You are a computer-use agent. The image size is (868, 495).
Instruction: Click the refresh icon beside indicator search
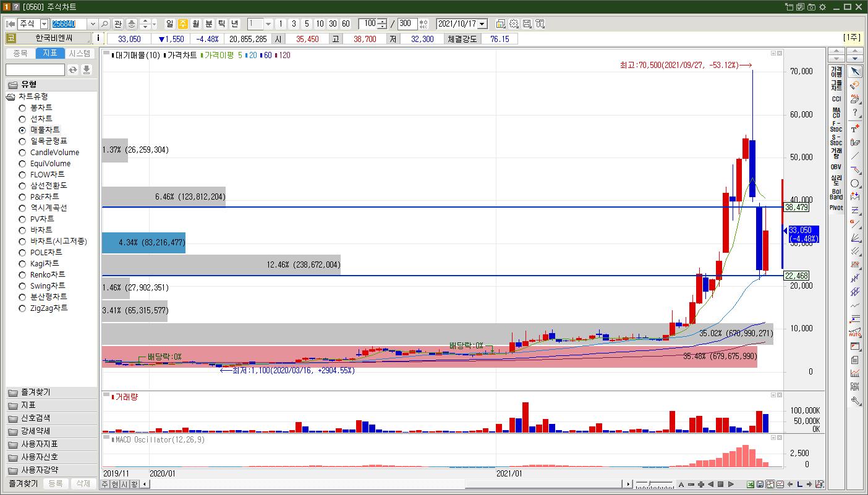click(x=73, y=70)
